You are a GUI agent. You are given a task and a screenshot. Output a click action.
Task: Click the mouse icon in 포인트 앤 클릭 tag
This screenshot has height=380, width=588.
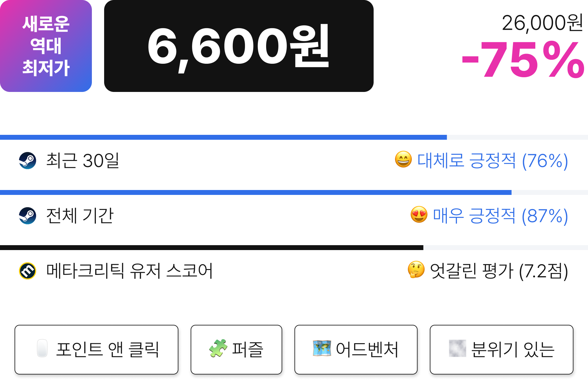42,348
